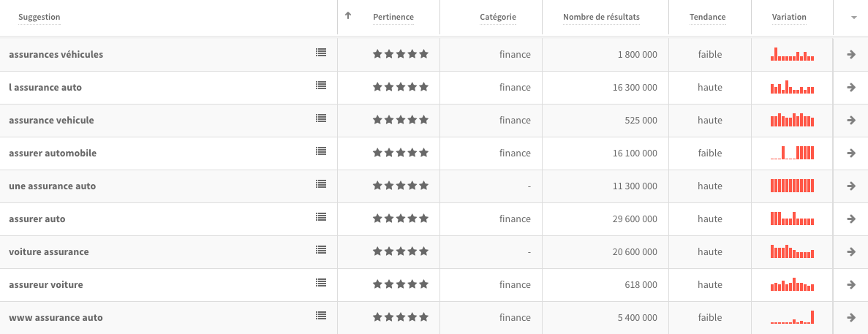
Task: Click the ascending sort arrow near Pertinence
Action: (348, 15)
